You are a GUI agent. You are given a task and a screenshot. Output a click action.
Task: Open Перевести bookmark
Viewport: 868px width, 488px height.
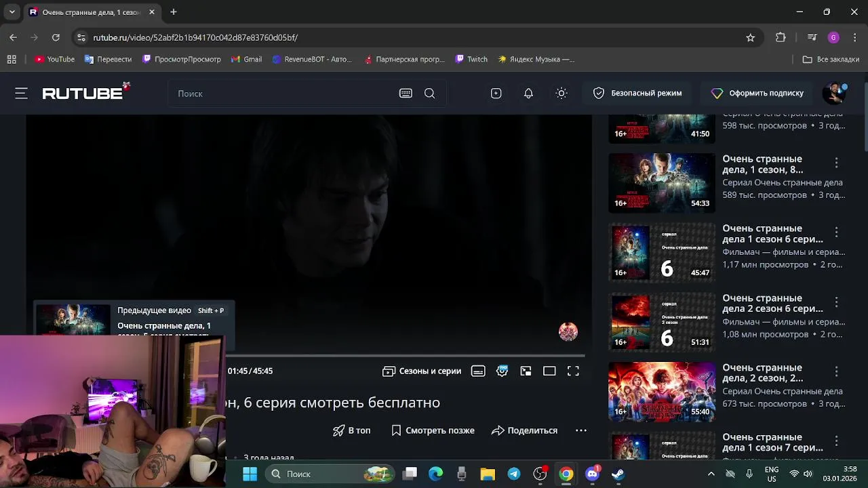(108, 59)
